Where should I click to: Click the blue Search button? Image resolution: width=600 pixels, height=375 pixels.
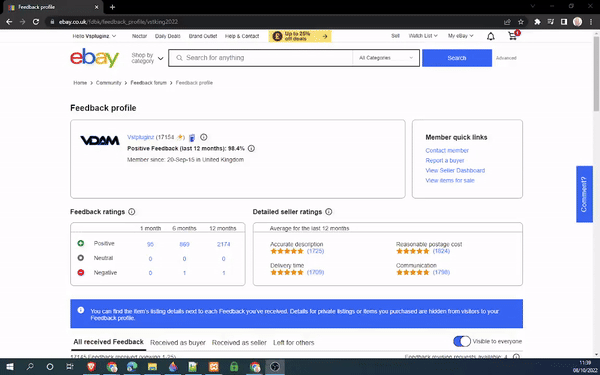pyautogui.click(x=457, y=58)
